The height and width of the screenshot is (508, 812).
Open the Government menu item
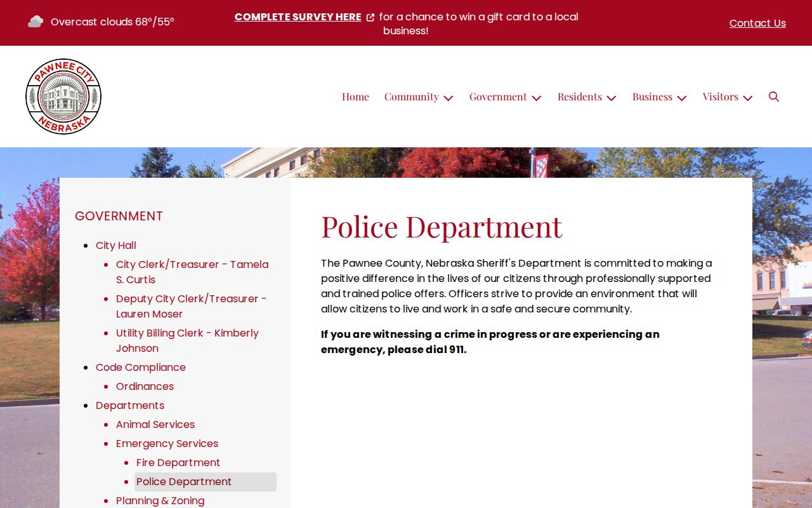tap(498, 97)
